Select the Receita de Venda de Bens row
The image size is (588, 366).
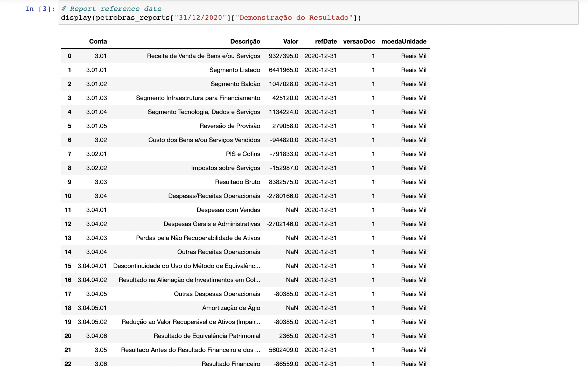[203, 56]
